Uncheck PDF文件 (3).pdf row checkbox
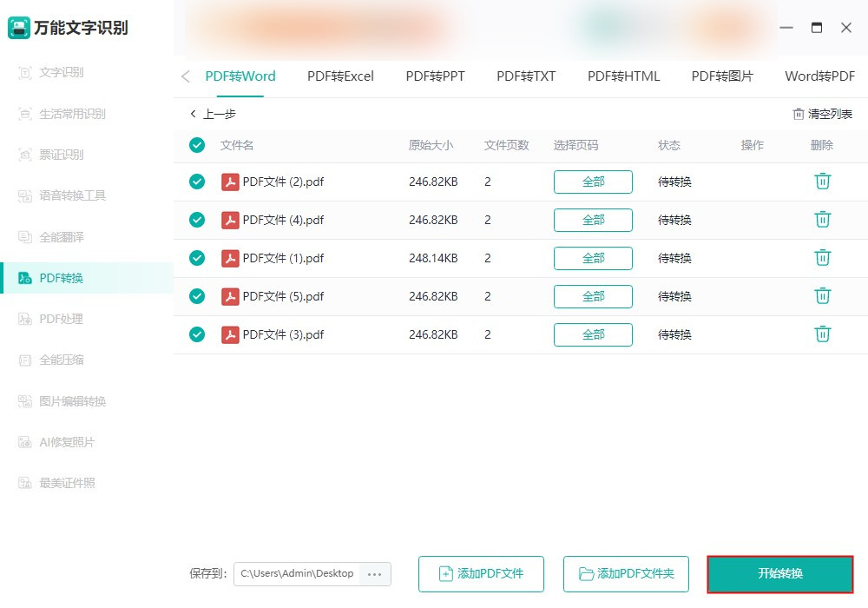The height and width of the screenshot is (608, 868). pos(197,334)
